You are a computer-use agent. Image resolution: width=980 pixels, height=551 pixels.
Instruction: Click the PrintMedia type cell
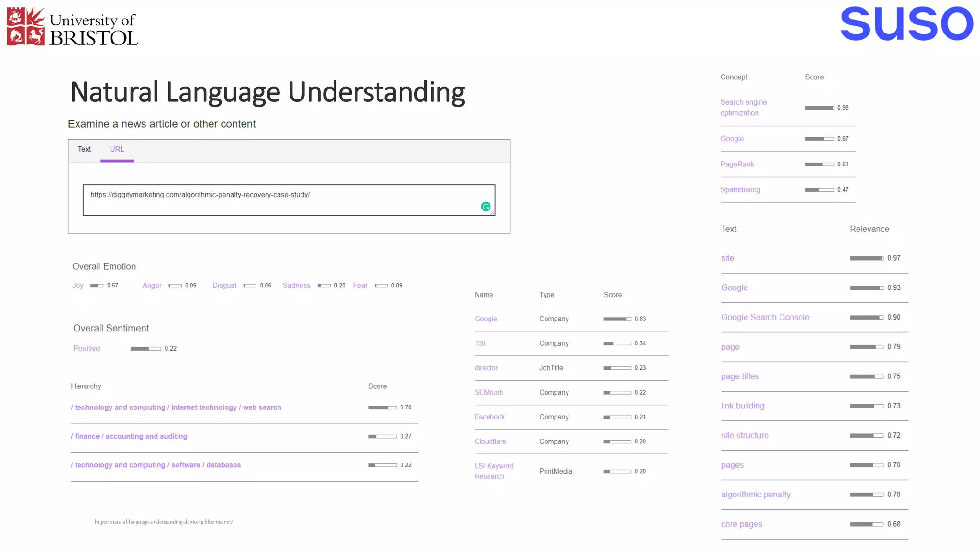(x=556, y=471)
